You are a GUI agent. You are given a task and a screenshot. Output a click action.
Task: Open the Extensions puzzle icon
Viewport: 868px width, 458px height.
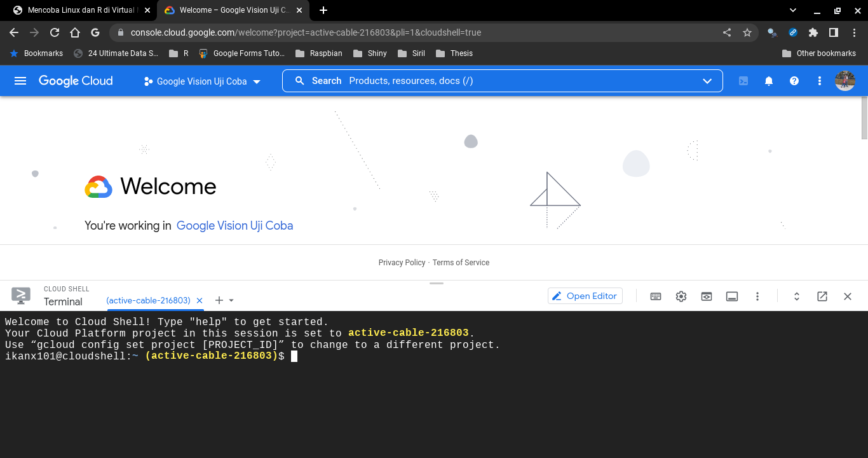click(x=813, y=32)
